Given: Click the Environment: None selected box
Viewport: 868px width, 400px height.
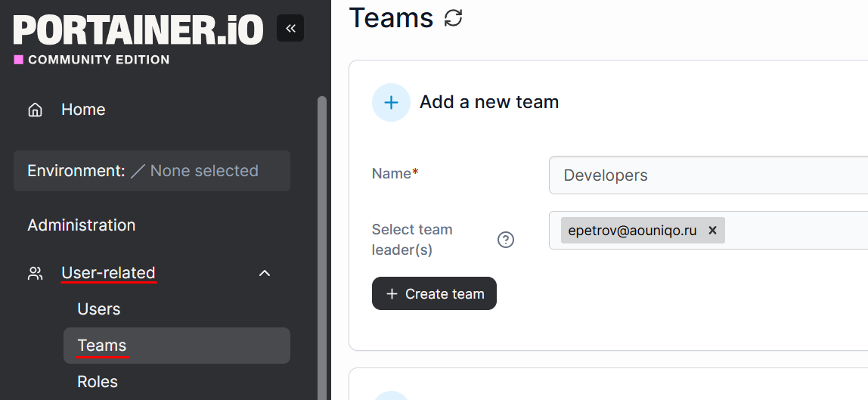Looking at the screenshot, I should pyautogui.click(x=152, y=171).
